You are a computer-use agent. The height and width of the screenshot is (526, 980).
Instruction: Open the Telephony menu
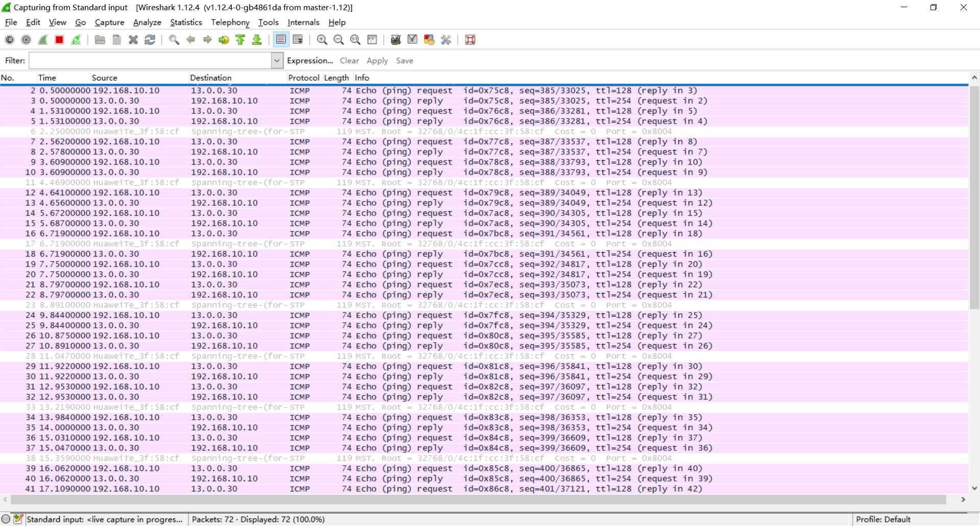tap(230, 22)
